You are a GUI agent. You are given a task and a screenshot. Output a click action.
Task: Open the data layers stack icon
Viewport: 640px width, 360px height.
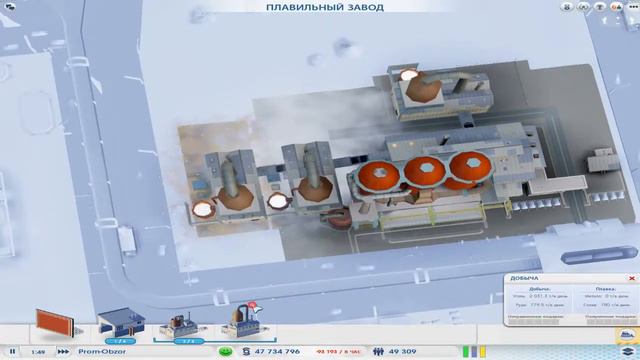click(x=629, y=351)
